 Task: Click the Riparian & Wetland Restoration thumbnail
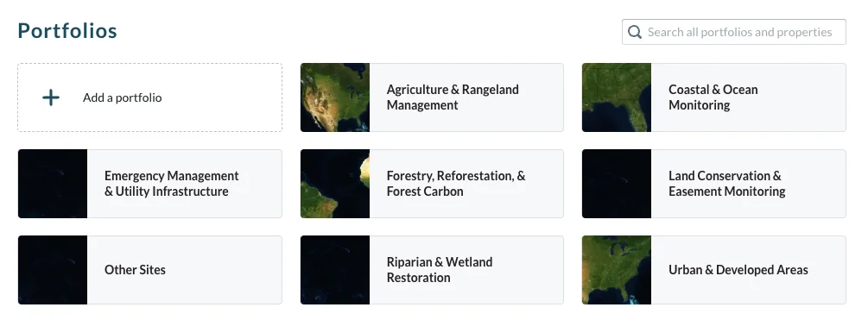pyautogui.click(x=335, y=270)
